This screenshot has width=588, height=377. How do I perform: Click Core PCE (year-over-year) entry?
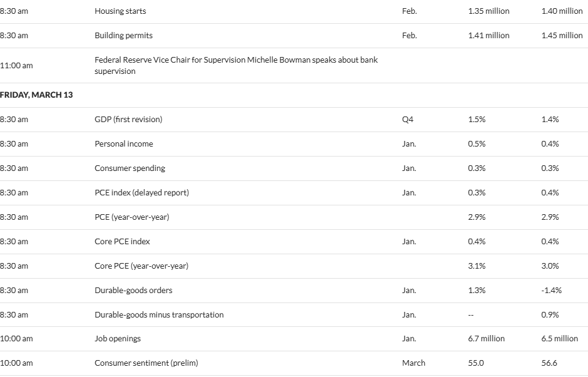click(141, 266)
